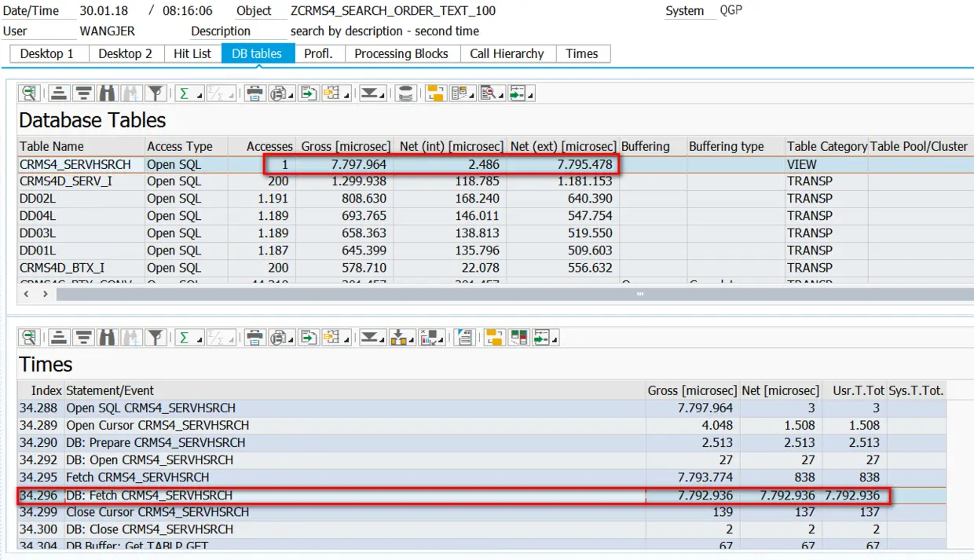The image size is (974, 560).
Task: Click the database cylinder icon
Action: pyautogui.click(x=405, y=93)
